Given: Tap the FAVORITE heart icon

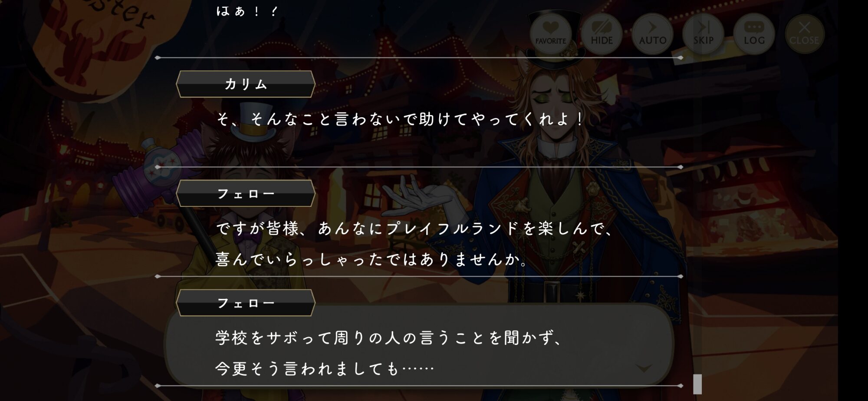Looking at the screenshot, I should click(550, 33).
